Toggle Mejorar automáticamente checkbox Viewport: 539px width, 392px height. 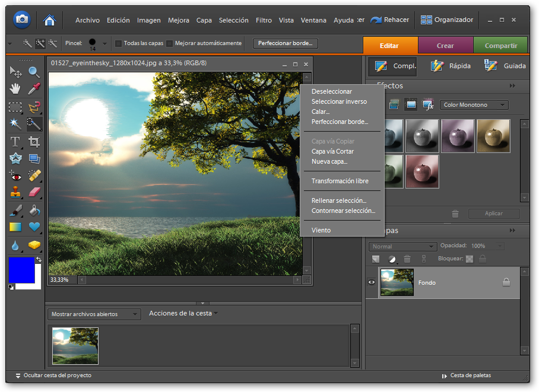tap(170, 43)
